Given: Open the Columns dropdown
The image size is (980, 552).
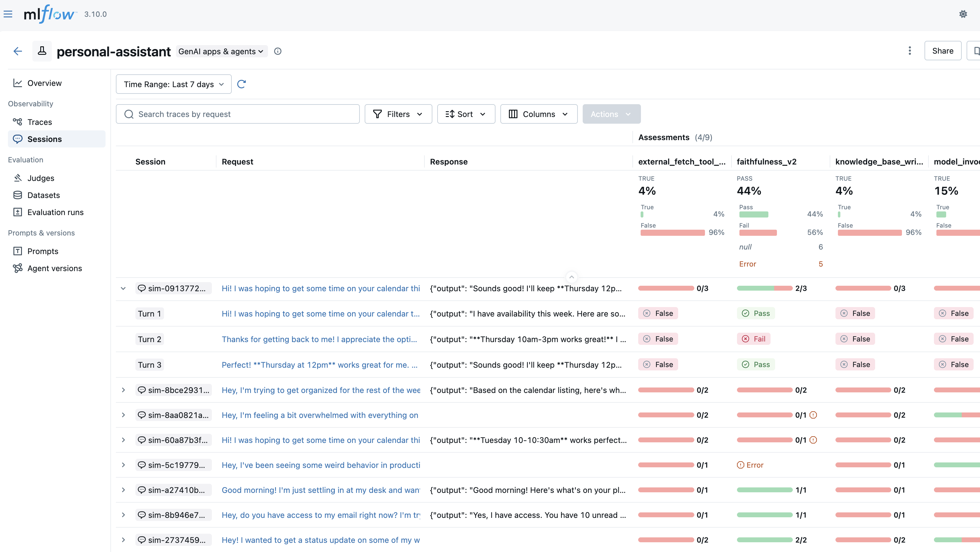Looking at the screenshot, I should 539,114.
